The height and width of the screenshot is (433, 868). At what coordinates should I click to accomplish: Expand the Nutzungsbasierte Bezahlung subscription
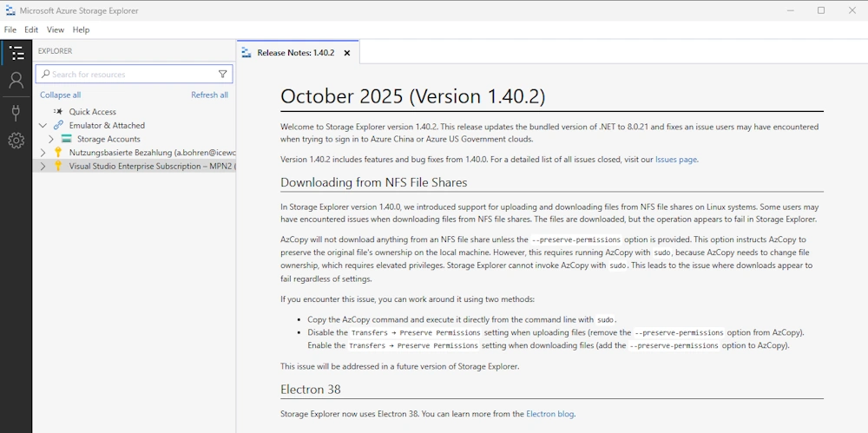(43, 153)
